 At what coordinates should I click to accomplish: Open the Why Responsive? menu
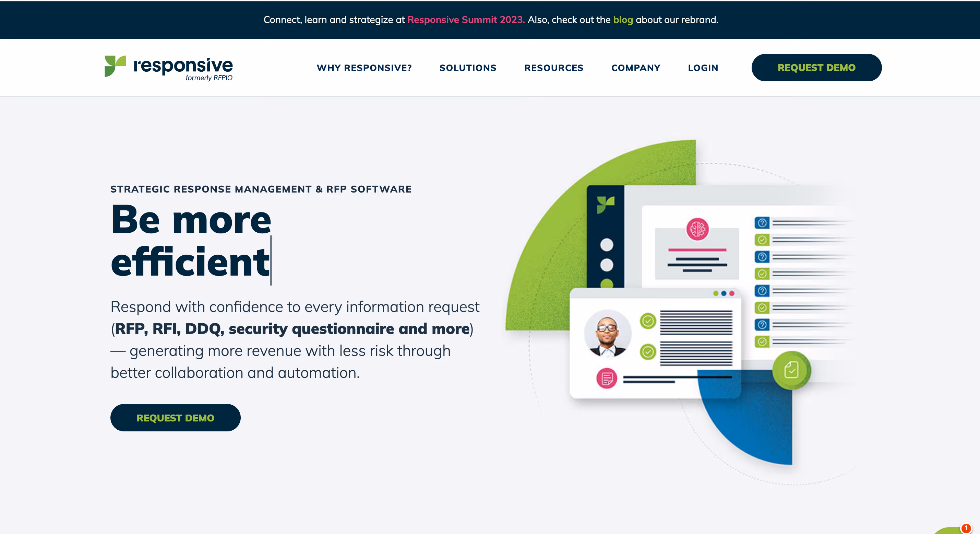[x=364, y=68]
